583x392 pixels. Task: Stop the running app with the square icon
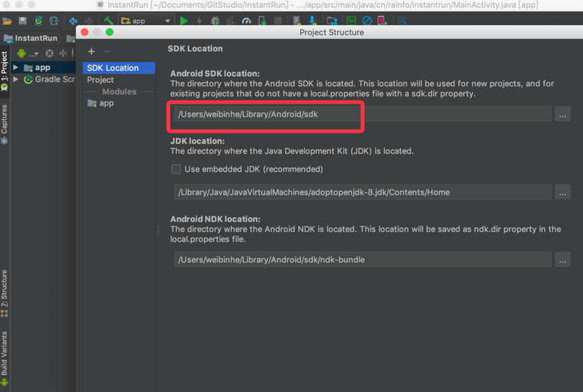pos(278,21)
